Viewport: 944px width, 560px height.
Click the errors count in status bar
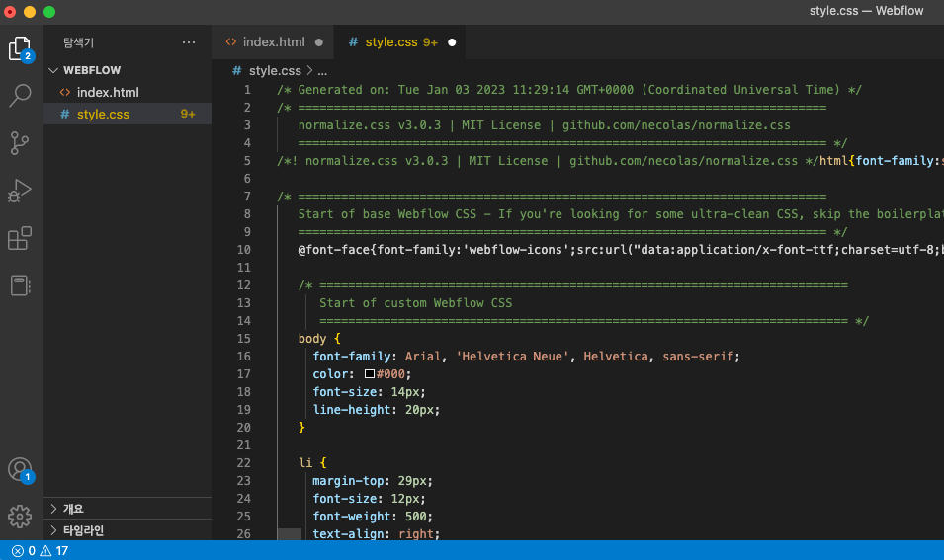tap(24, 551)
